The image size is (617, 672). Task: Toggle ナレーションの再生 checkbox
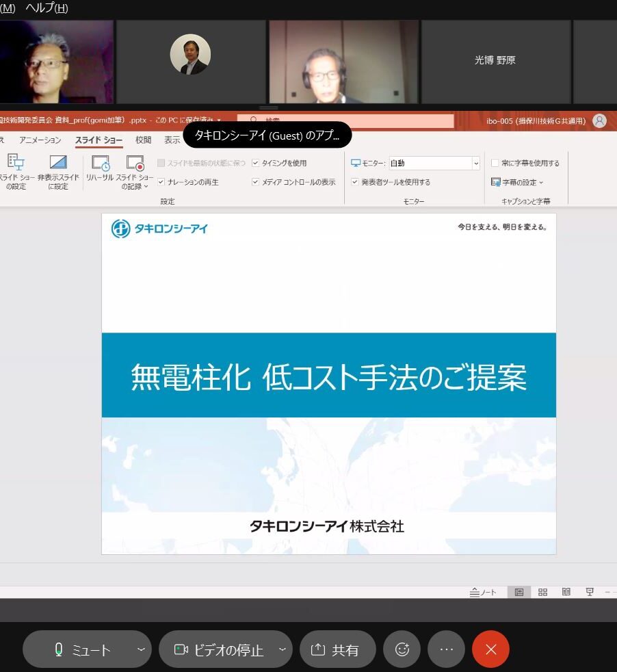[161, 182]
